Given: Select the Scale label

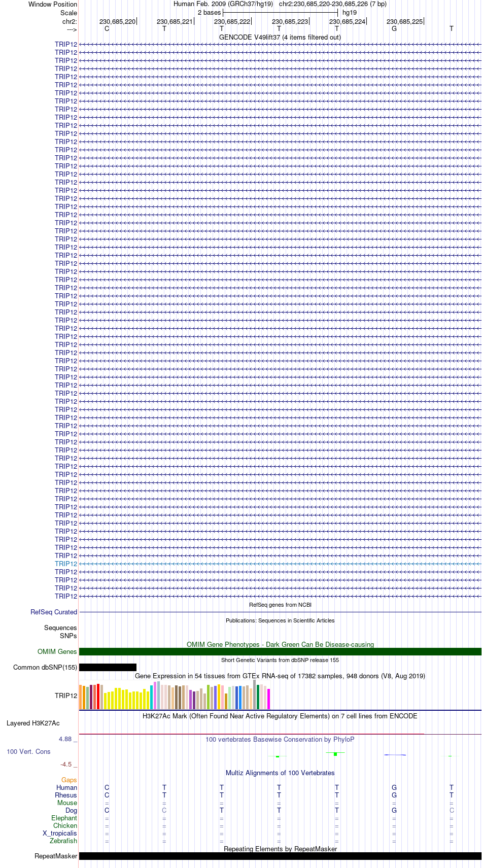Looking at the screenshot, I should tap(68, 13).
